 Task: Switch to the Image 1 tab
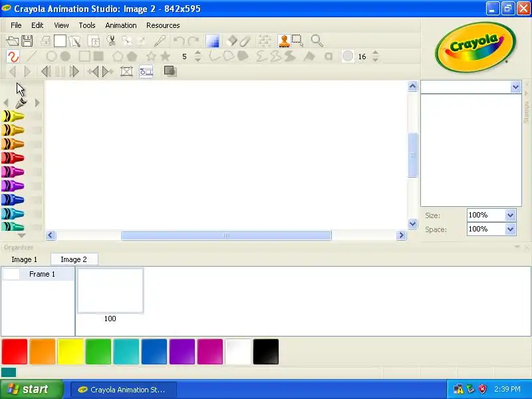click(25, 259)
